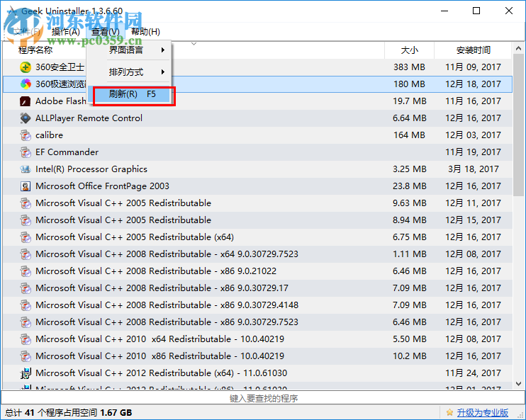
Task: Click the 360极速浏览器 colorful icon
Action: 26,84
